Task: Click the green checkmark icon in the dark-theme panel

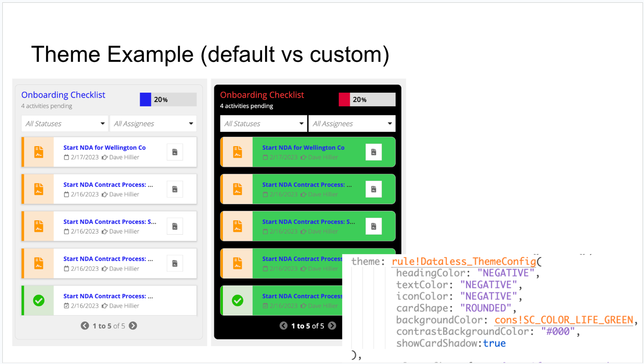Action: pyautogui.click(x=237, y=300)
